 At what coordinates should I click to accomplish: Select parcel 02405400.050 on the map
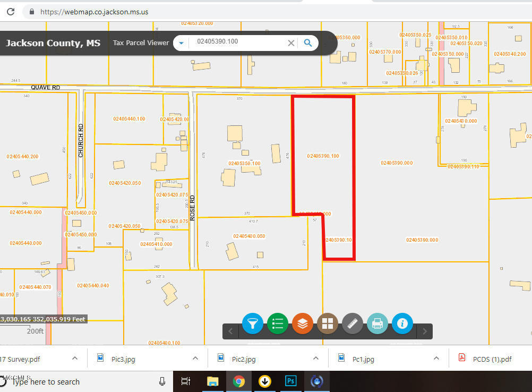[x=249, y=236]
